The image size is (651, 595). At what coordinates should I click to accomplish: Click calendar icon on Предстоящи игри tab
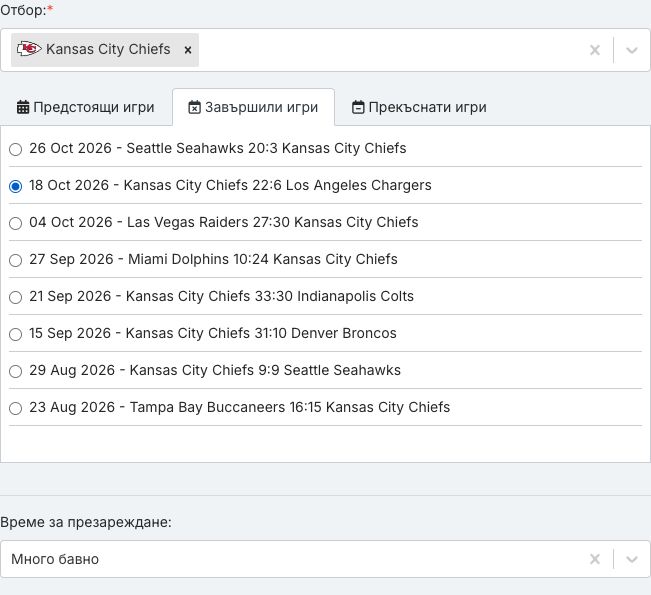pos(23,107)
